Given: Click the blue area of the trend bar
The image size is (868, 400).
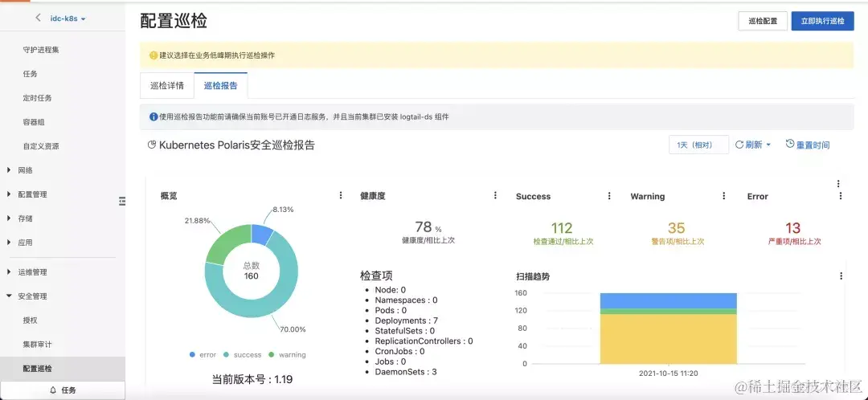Looking at the screenshot, I should point(669,300).
